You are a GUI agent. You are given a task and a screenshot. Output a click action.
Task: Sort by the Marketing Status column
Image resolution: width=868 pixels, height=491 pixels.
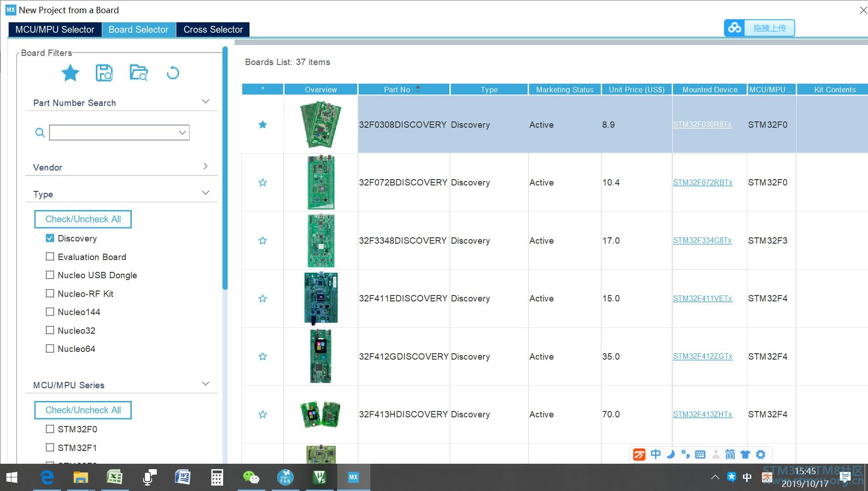564,90
